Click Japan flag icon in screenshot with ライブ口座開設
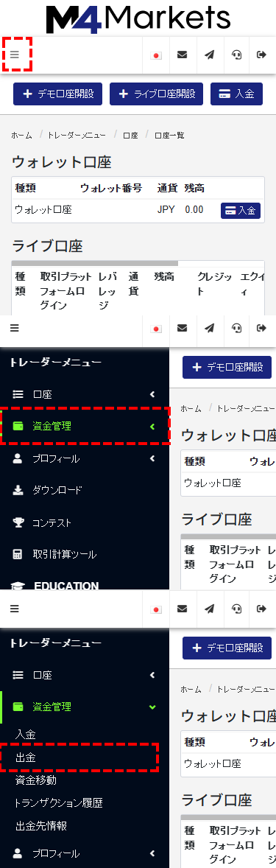 pyautogui.click(x=156, y=55)
